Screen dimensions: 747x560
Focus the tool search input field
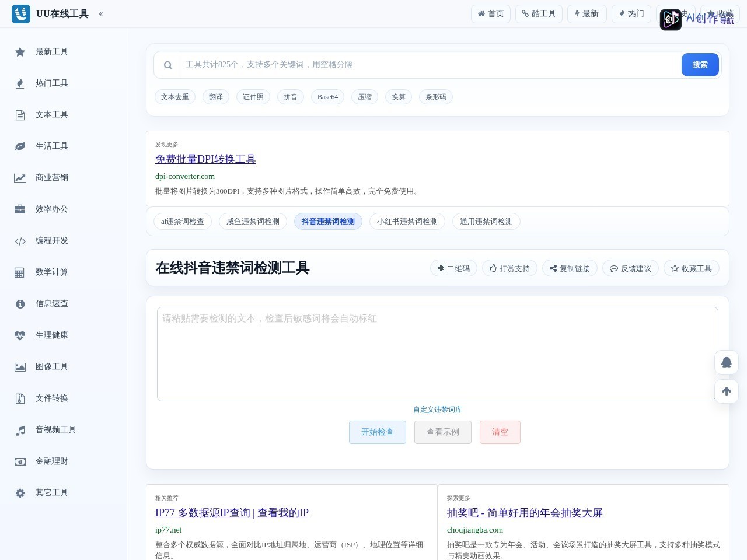pyautogui.click(x=430, y=65)
